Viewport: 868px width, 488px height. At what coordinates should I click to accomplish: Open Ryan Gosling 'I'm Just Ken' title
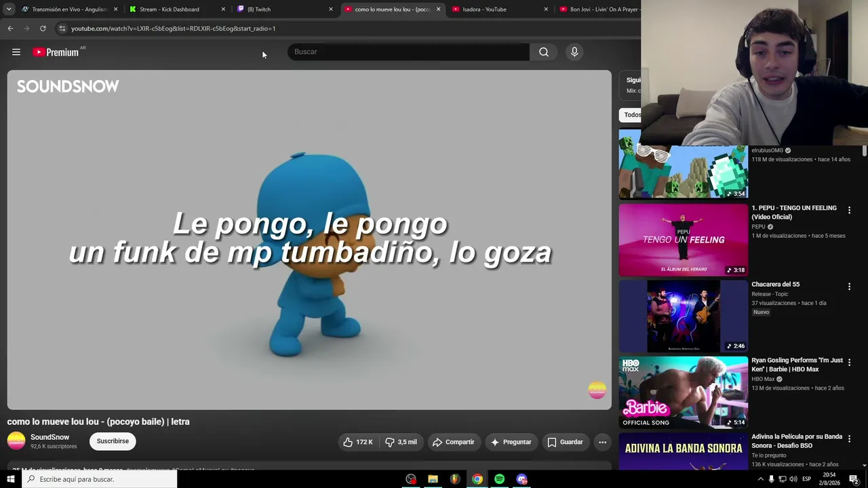797,365
